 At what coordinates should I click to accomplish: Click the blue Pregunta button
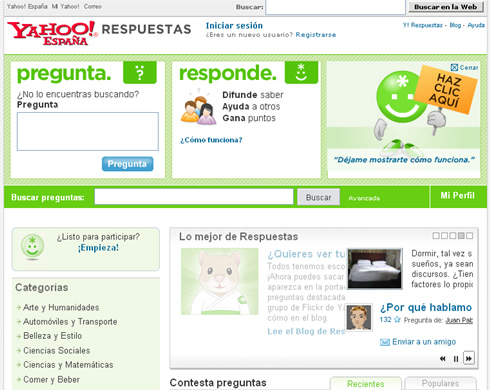tap(127, 164)
